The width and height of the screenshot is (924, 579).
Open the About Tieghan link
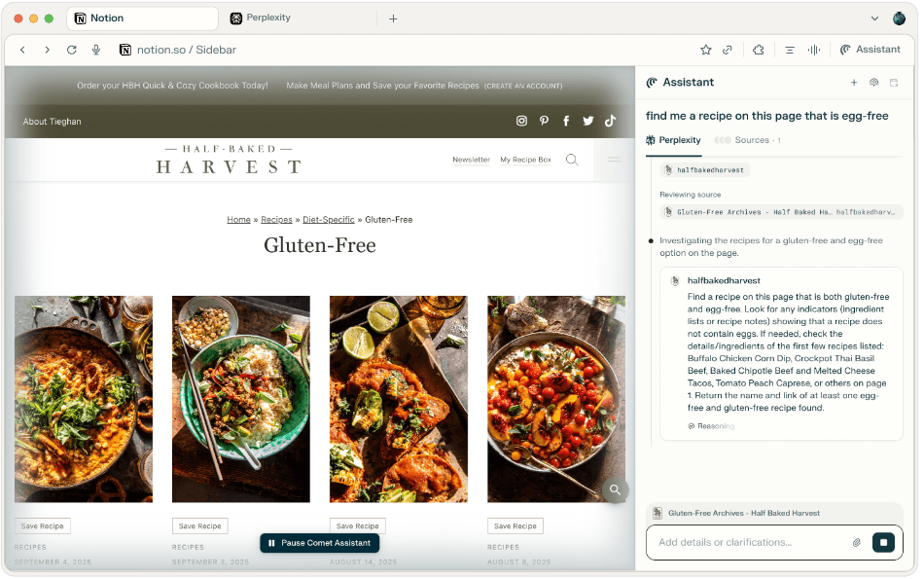(52, 122)
